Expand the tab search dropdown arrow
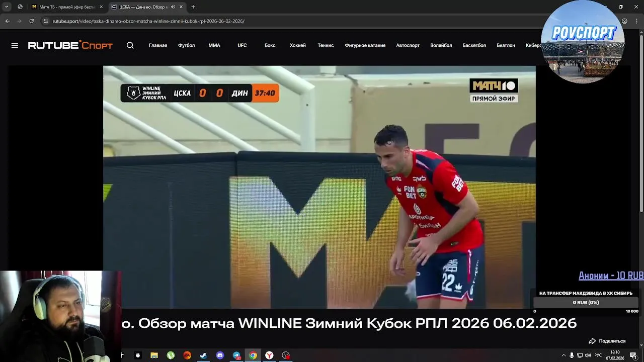The image size is (644, 362). click(7, 7)
